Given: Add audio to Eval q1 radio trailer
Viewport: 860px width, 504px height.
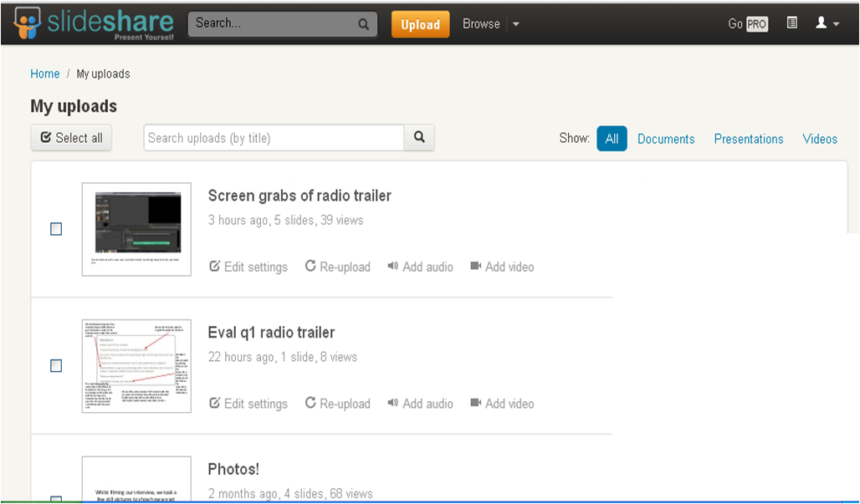Looking at the screenshot, I should coord(421,404).
